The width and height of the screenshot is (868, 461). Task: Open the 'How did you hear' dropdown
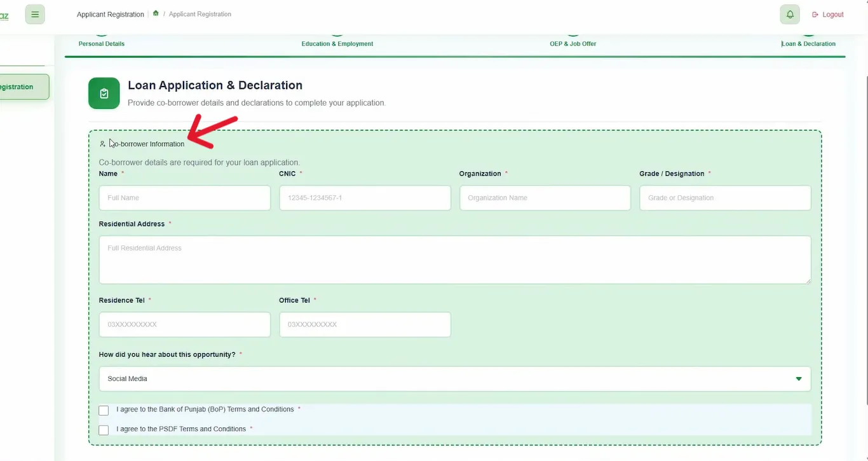[x=455, y=378]
